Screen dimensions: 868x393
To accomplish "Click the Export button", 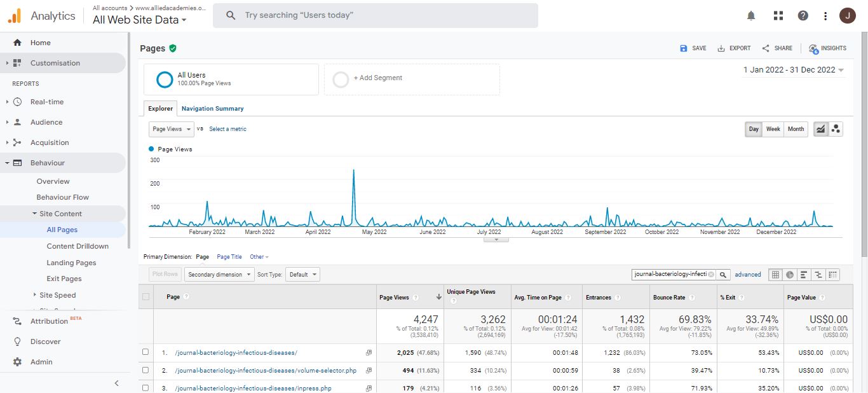I will (734, 48).
